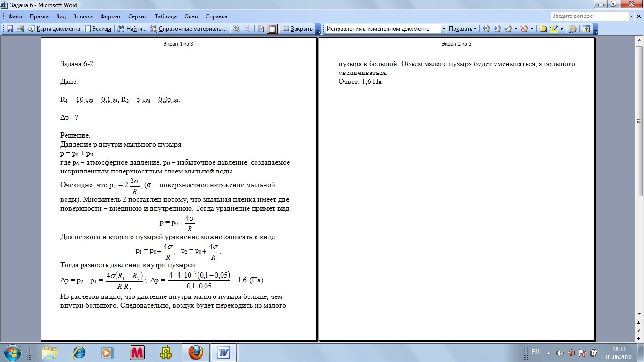Click the Δp - ? line
The width and height of the screenshot is (644, 362).
pyautogui.click(x=69, y=117)
